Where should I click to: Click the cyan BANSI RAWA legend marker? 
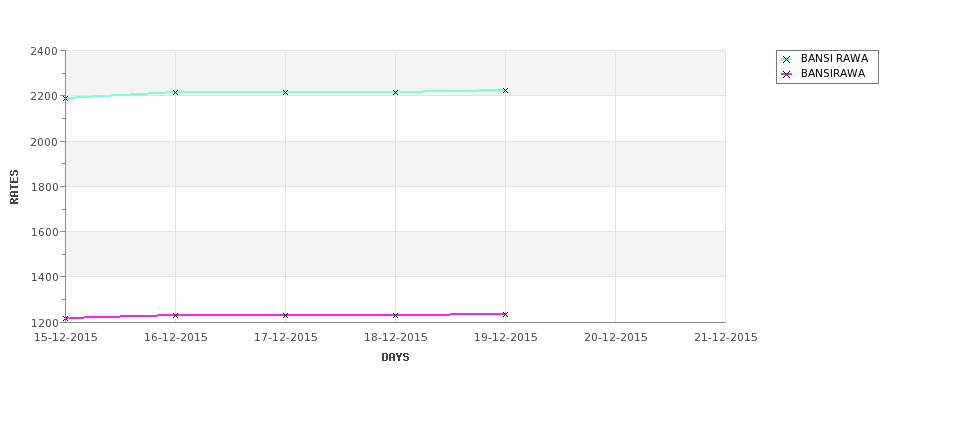(787, 60)
